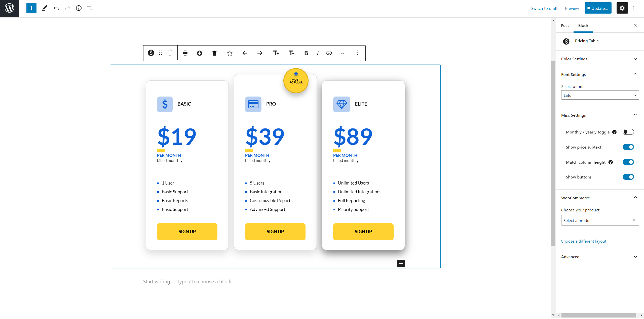Click the Select a product field

(600, 220)
